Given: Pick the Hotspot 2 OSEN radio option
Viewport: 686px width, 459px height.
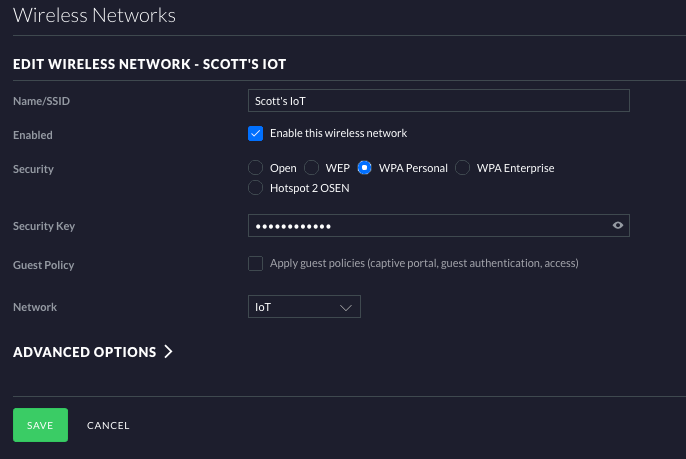Looking at the screenshot, I should click(256, 188).
